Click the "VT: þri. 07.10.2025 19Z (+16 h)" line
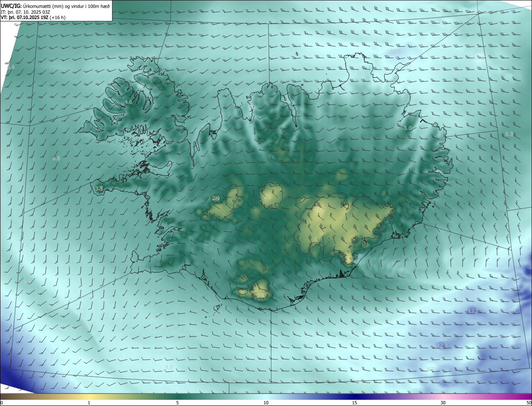 [x=33, y=17]
